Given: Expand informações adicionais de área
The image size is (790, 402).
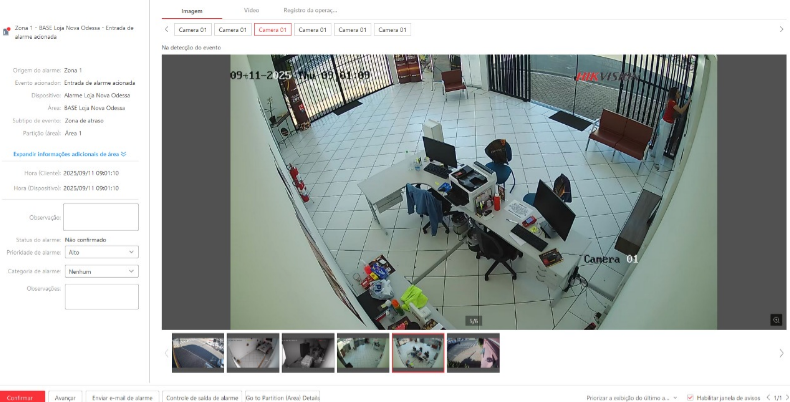Looking at the screenshot, I should (70, 154).
